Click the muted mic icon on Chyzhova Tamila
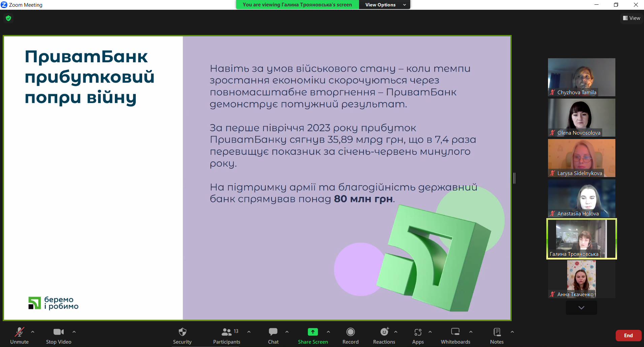Viewport: 644px width, 347px height. [552, 92]
